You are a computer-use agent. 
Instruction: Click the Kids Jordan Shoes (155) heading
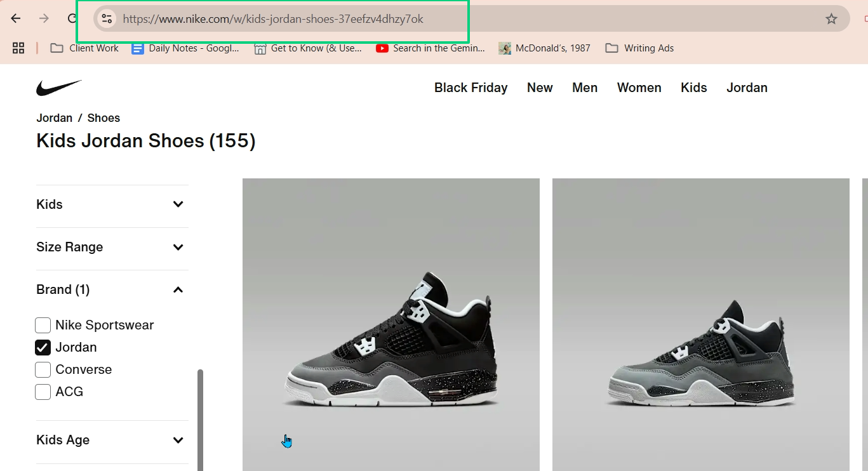(x=146, y=140)
